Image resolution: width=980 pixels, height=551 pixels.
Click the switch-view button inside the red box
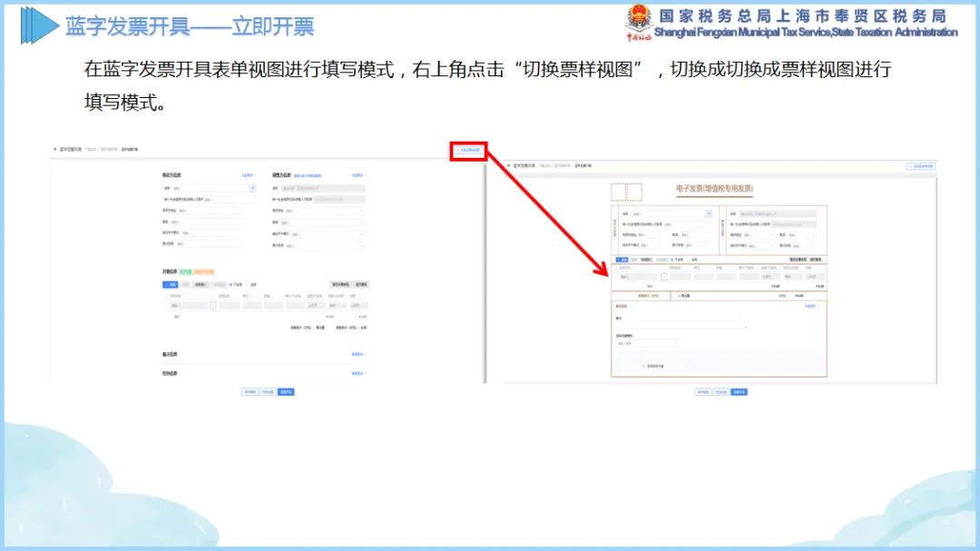[x=468, y=150]
